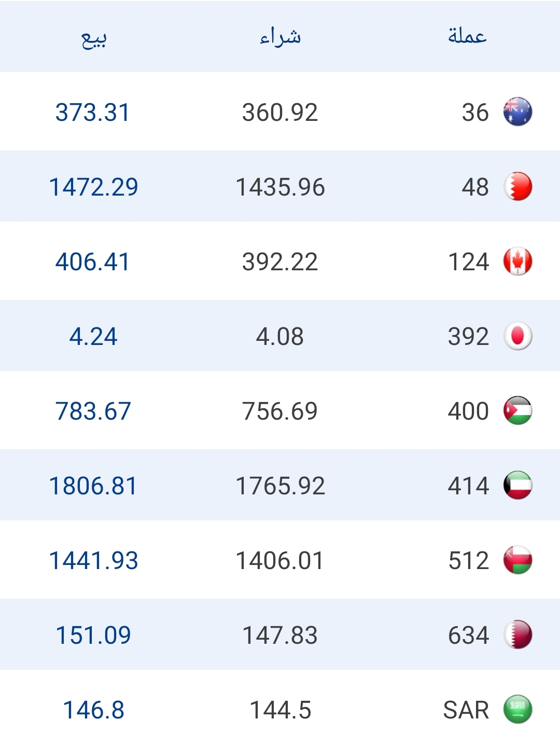This screenshot has height=747, width=560.
Task: Select the SAR currency code
Action: pos(466,710)
